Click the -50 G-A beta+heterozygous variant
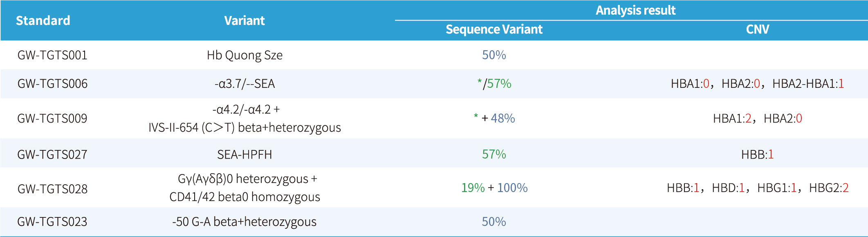The width and height of the screenshot is (868, 237). (244, 222)
